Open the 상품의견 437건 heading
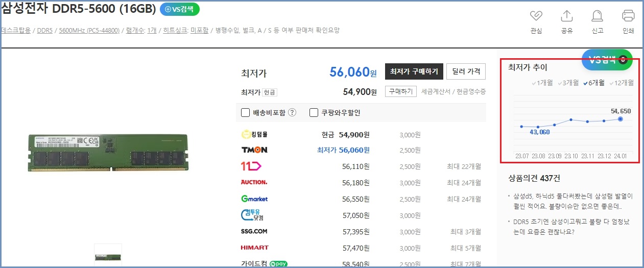This screenshot has height=268, width=644. tap(534, 178)
